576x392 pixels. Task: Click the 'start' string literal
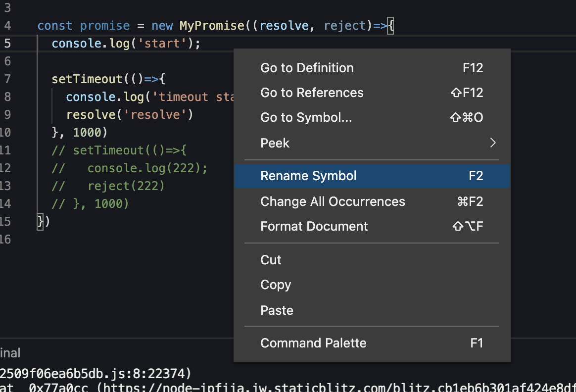[x=162, y=44]
